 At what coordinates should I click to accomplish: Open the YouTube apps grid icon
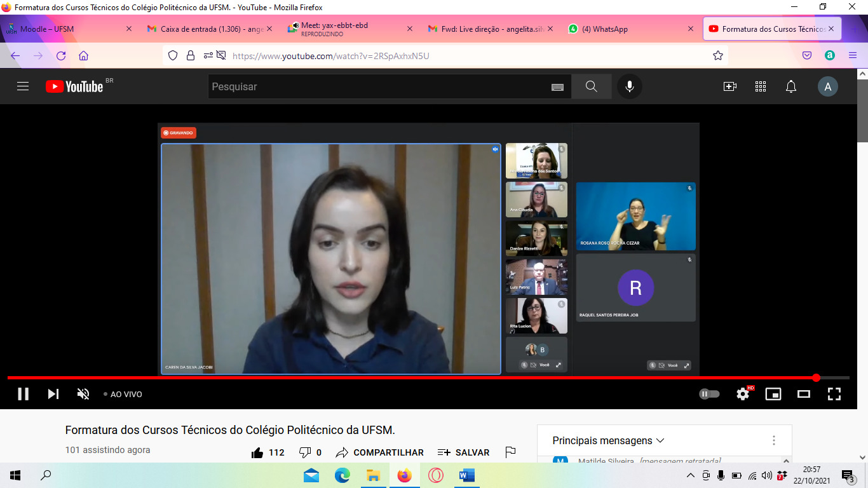760,86
